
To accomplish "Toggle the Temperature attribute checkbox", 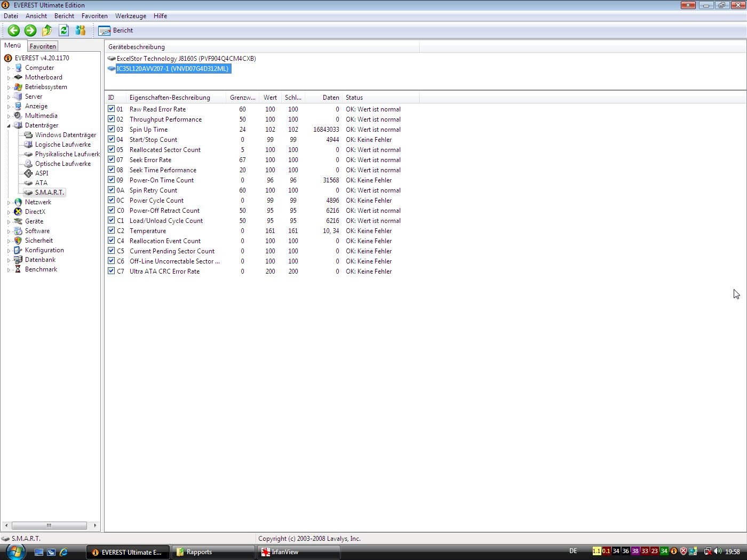I will tap(111, 230).
